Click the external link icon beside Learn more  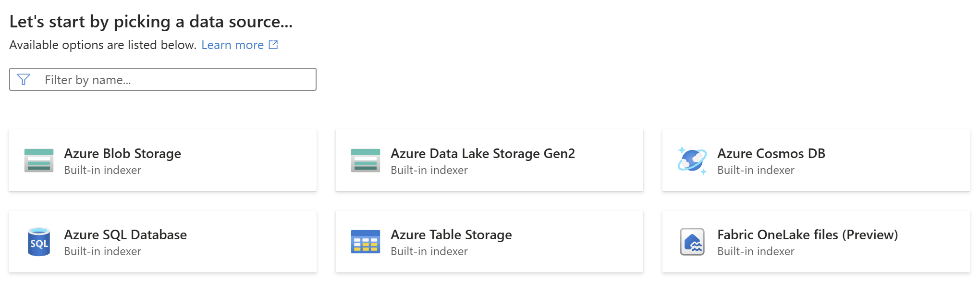click(x=273, y=45)
